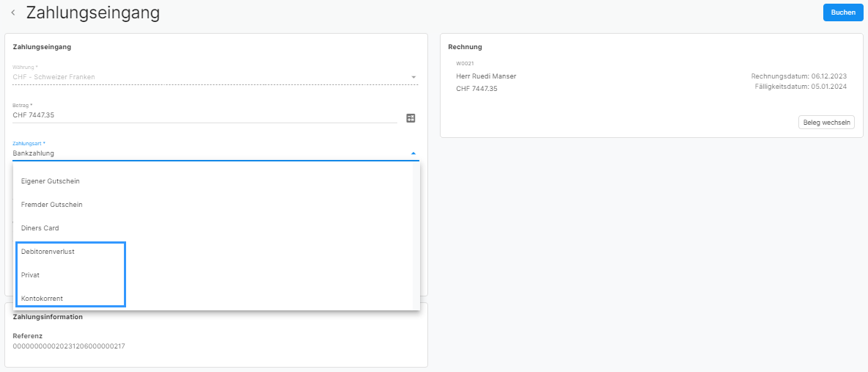868x372 pixels.
Task: Select the Debitorenverlust option
Action: [x=48, y=252]
